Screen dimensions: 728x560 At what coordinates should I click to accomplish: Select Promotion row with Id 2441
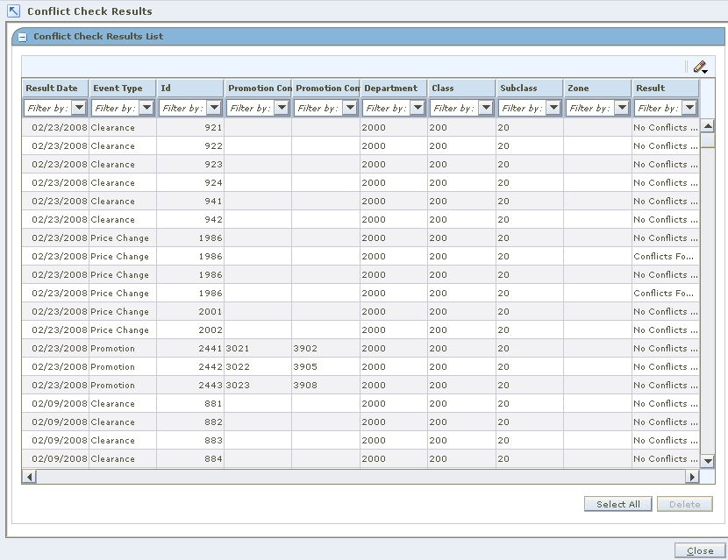[360, 349]
